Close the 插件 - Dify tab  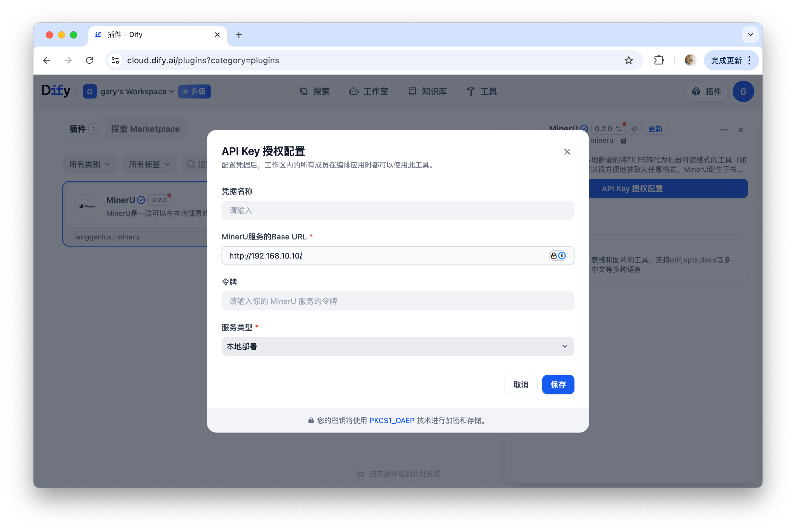click(217, 35)
